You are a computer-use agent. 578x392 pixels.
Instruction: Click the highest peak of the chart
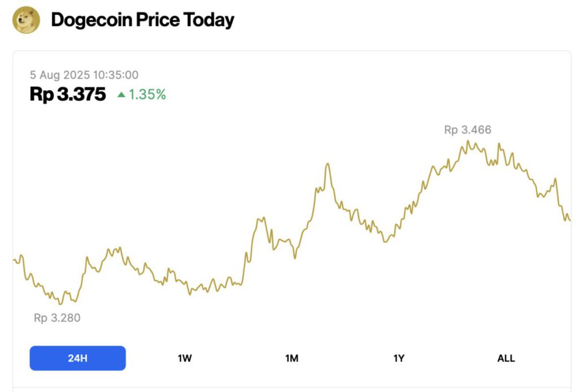[468, 142]
